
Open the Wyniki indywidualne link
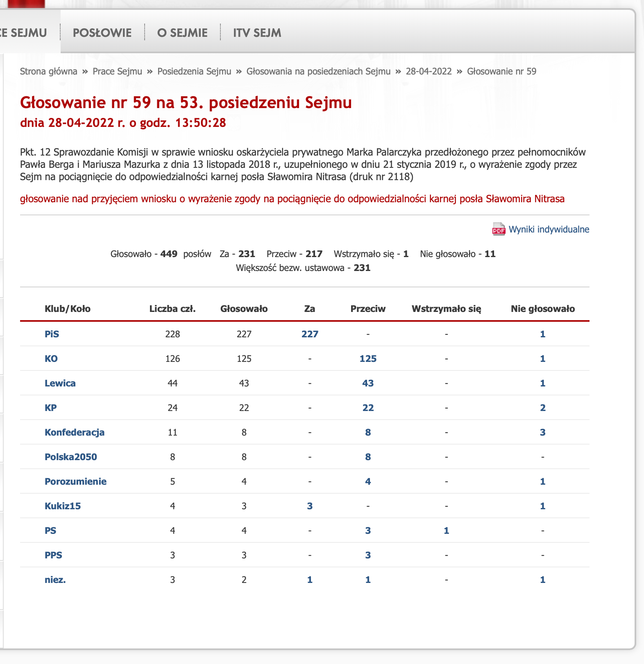click(x=549, y=229)
